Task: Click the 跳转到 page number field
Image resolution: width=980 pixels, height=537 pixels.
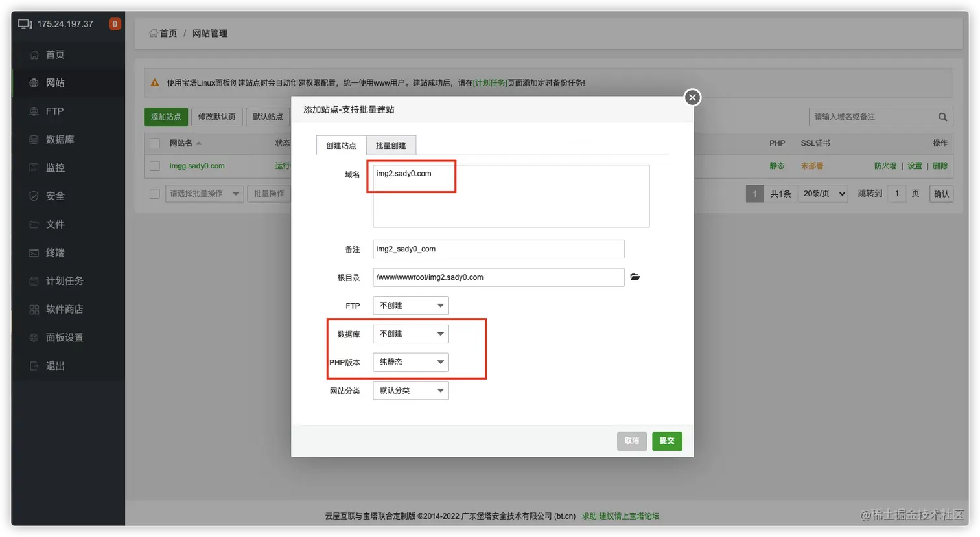Action: 897,194
